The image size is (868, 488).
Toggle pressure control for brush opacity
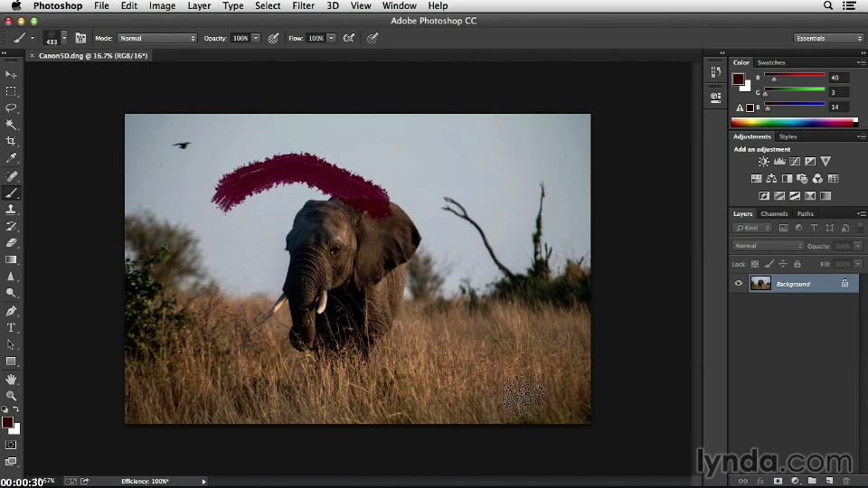coord(272,38)
